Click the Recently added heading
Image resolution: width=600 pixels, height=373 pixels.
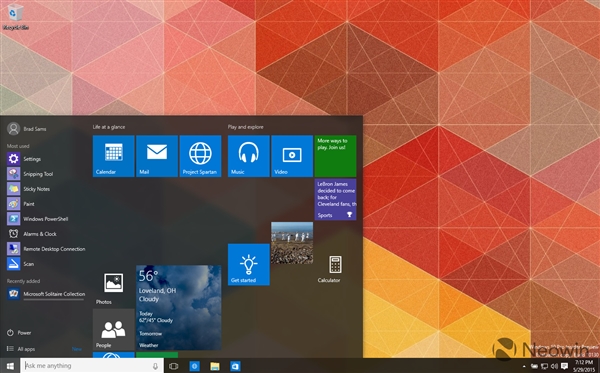pyautogui.click(x=23, y=281)
